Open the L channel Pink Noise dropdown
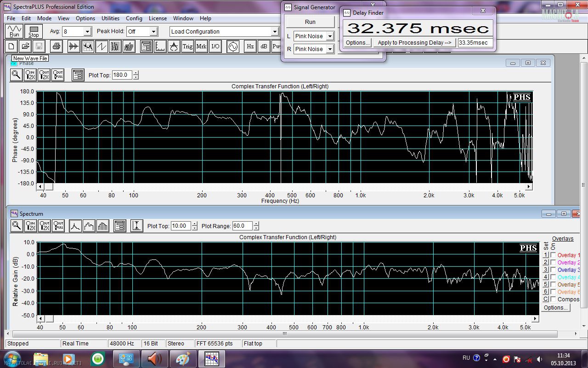The width and height of the screenshot is (588, 368). (x=329, y=36)
